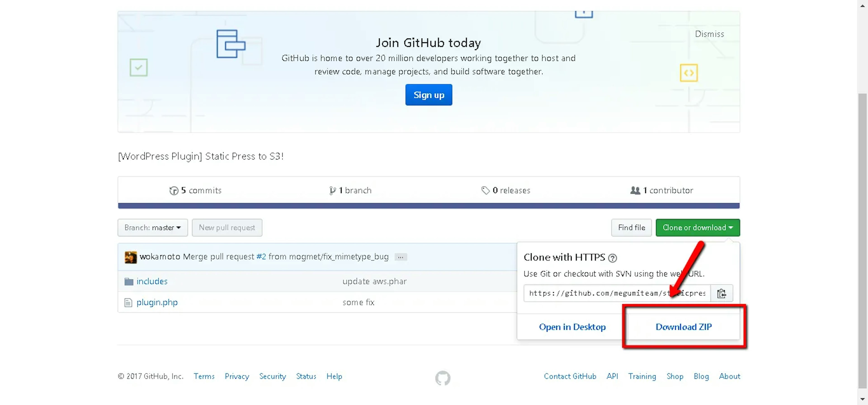The image size is (868, 405).
Task: Click the help question mark next to Clone with HTTPS
Action: 612,258
